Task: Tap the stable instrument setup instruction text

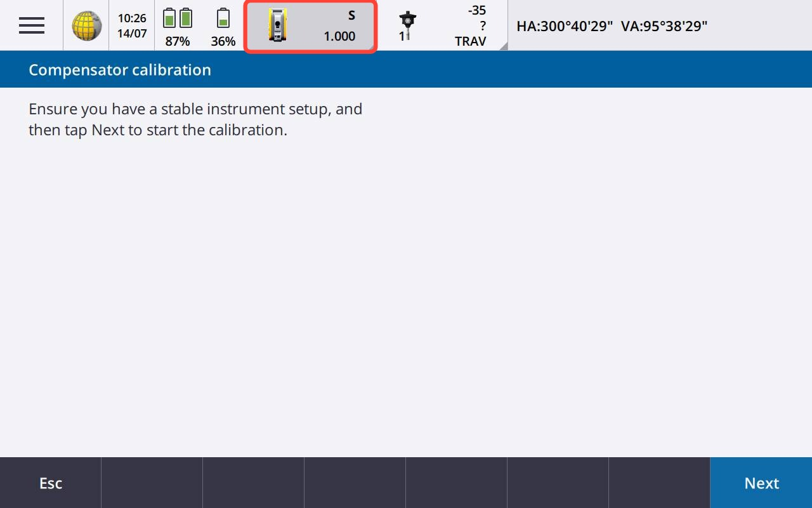Action: click(195, 119)
